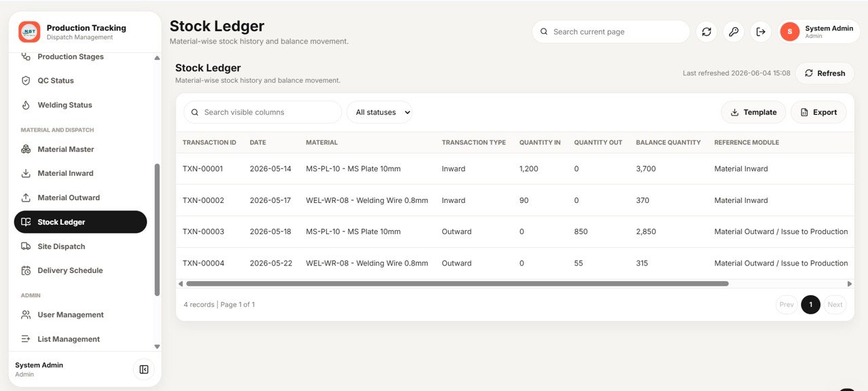Click the header refresh circular-arrows icon

[x=707, y=32]
